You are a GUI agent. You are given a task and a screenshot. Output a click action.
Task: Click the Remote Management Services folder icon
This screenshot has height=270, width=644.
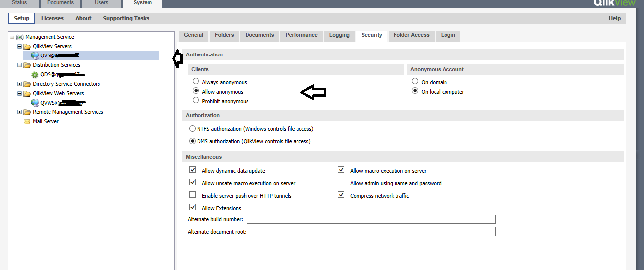tap(27, 112)
